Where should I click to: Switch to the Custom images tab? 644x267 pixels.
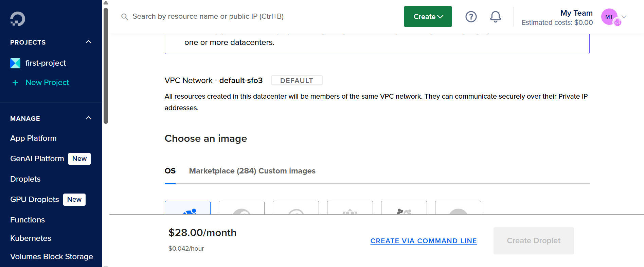tap(287, 171)
